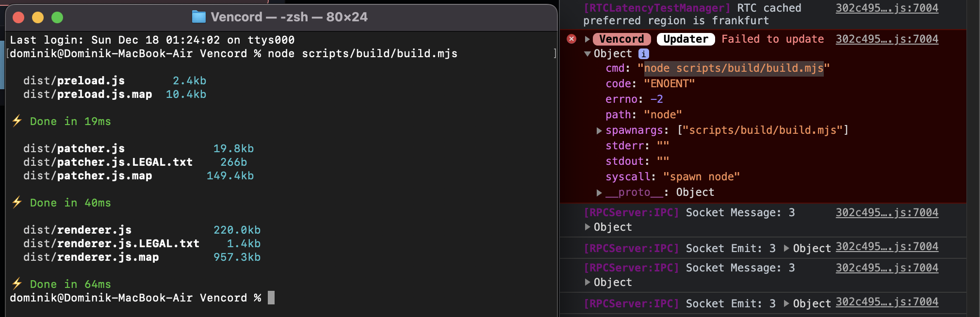The width and height of the screenshot is (980, 317).
Task: Expand Object under first Socket Message: 3
Action: [x=588, y=227]
